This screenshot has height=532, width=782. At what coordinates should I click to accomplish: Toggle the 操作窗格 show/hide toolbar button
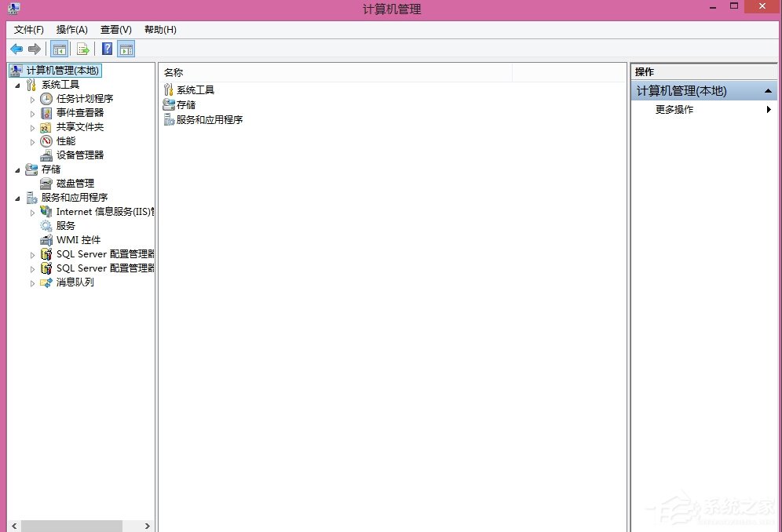point(126,49)
